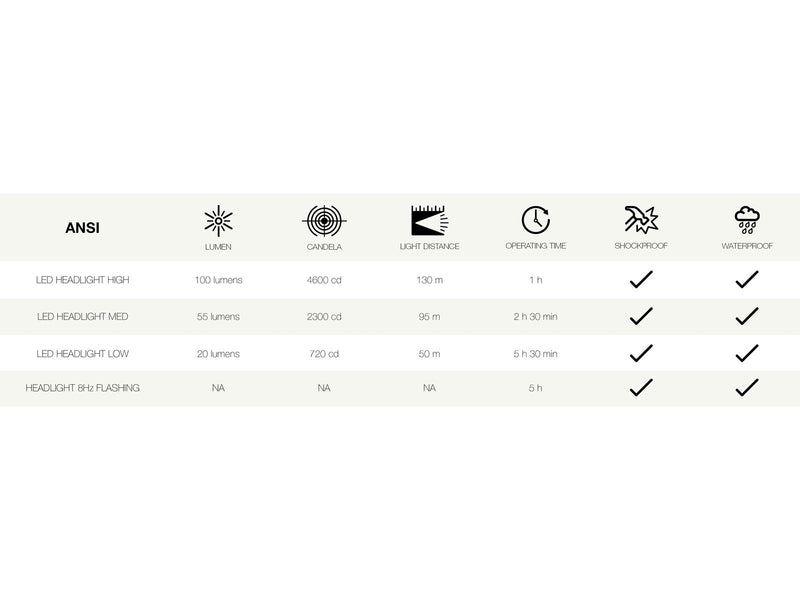Click the Waterproof checkmark for LED Headlight Low
This screenshot has width=800, height=600.
pos(747,353)
